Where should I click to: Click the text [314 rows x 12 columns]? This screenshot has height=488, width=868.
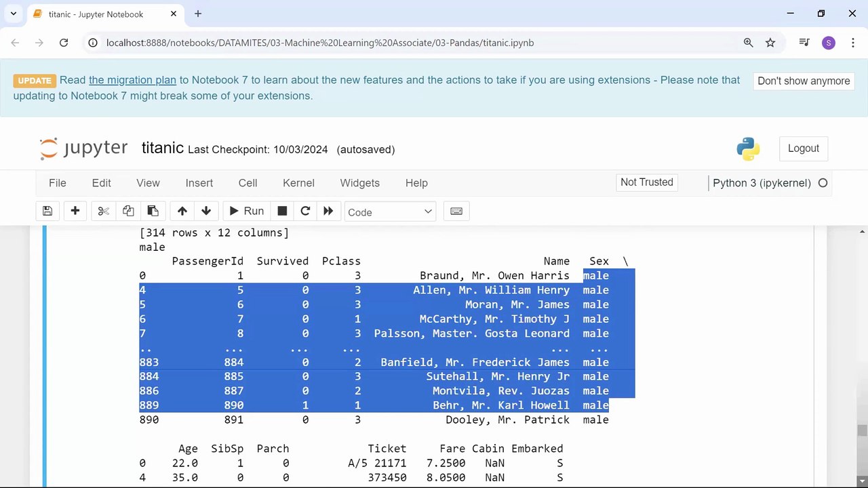pos(214,233)
